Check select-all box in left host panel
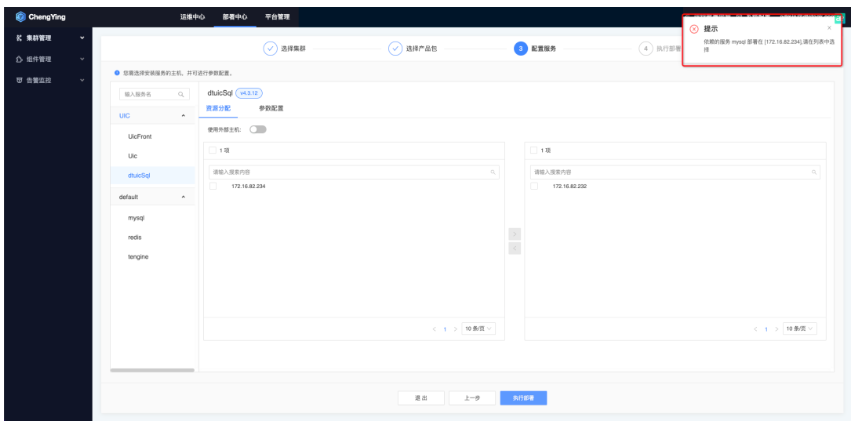The image size is (868, 430). (213, 151)
